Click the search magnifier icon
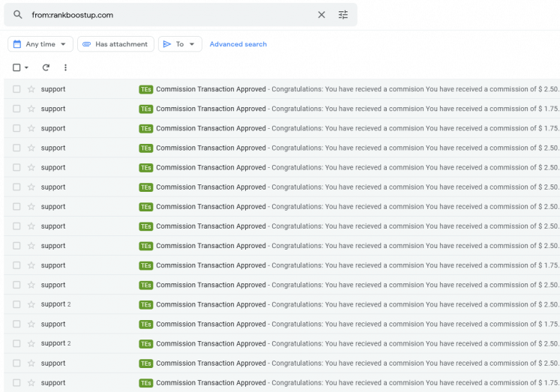This screenshot has width=560, height=392. [17, 15]
